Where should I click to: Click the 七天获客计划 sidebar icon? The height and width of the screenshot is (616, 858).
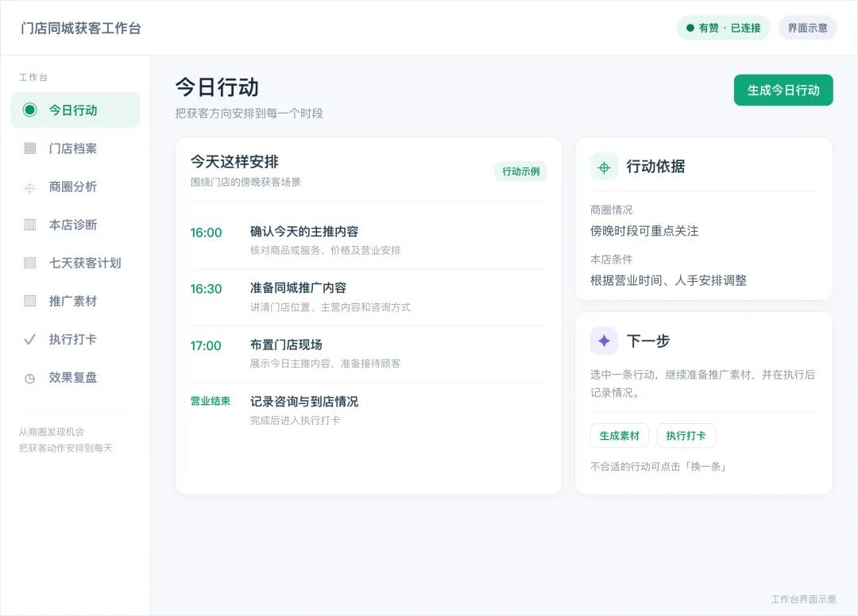[x=30, y=263]
